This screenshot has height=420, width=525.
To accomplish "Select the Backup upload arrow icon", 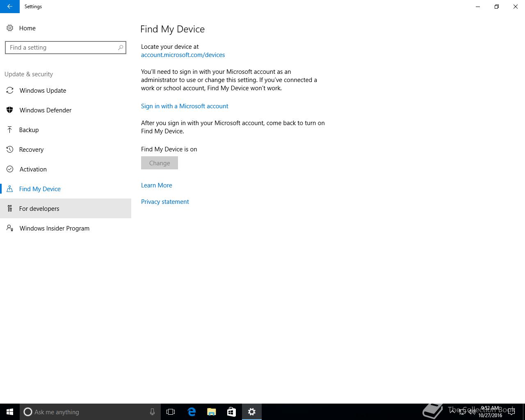I will [x=10, y=130].
